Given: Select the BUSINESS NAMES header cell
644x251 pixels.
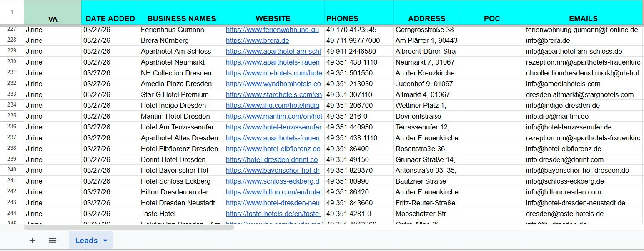Looking at the screenshot, I should point(181,12).
